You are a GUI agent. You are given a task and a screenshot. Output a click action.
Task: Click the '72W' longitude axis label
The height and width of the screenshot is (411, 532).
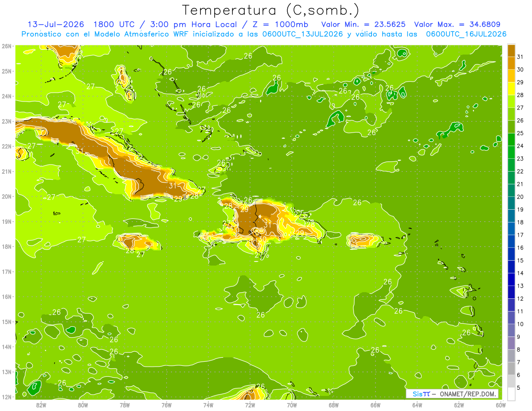click(x=250, y=405)
